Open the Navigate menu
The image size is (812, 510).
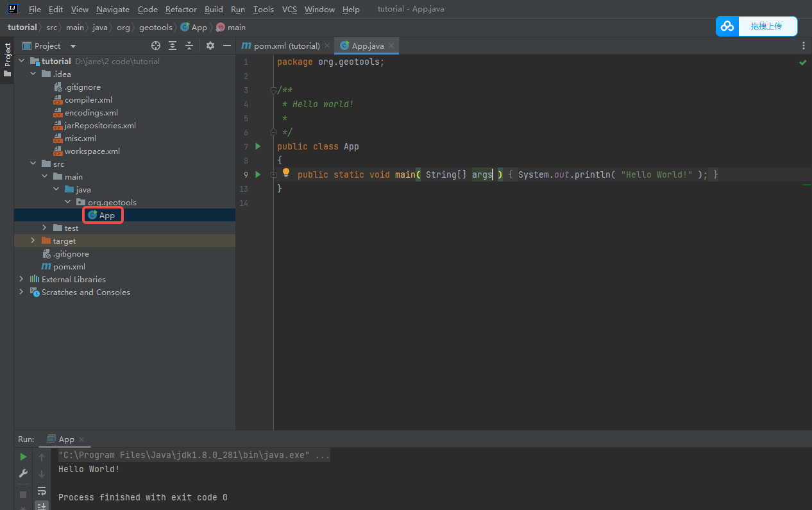[x=113, y=10]
